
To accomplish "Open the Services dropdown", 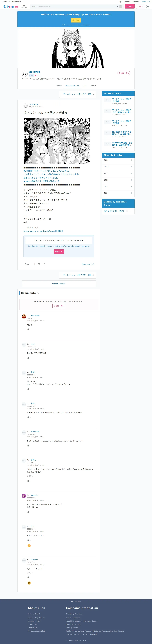I will click(x=136, y=2).
